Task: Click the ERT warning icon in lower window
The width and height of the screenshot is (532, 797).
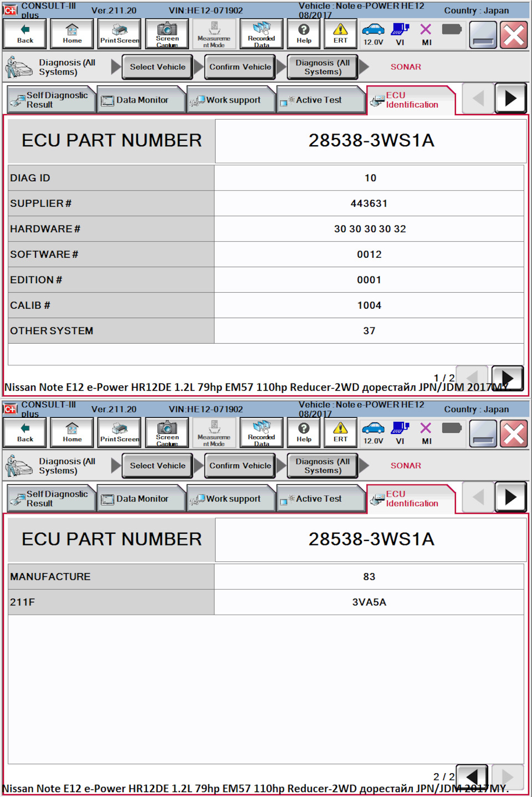Action: [x=340, y=432]
